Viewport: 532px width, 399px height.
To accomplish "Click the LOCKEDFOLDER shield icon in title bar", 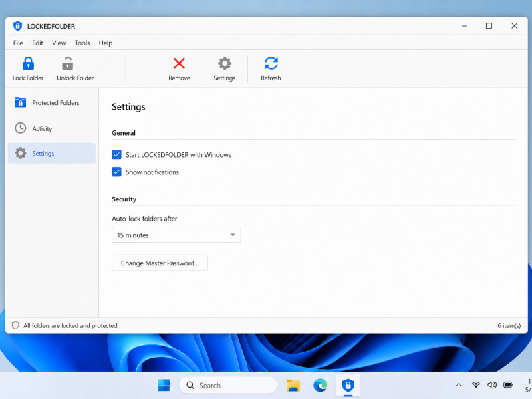I will tap(17, 26).
